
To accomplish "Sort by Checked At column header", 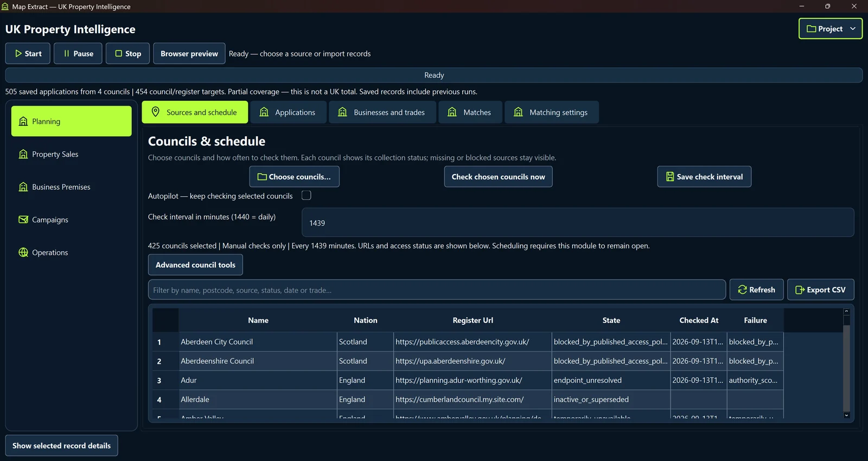I will click(x=699, y=321).
